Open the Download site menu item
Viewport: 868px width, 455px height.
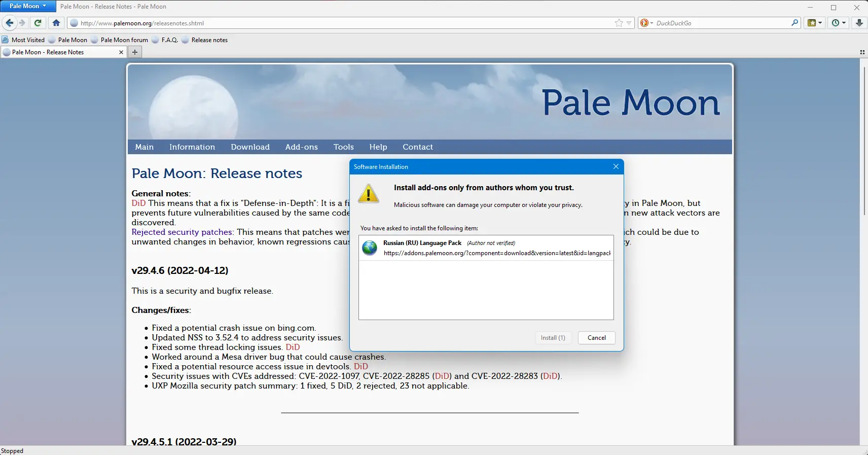pyautogui.click(x=250, y=147)
